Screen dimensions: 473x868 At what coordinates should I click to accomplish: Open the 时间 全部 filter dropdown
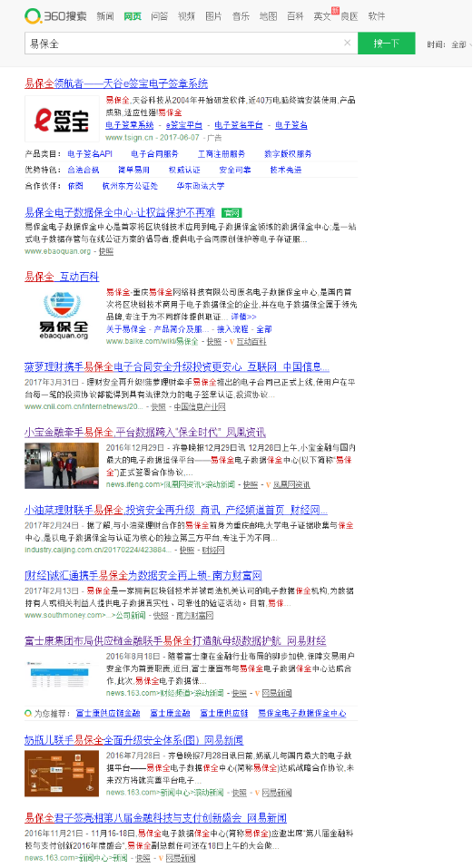[449, 44]
